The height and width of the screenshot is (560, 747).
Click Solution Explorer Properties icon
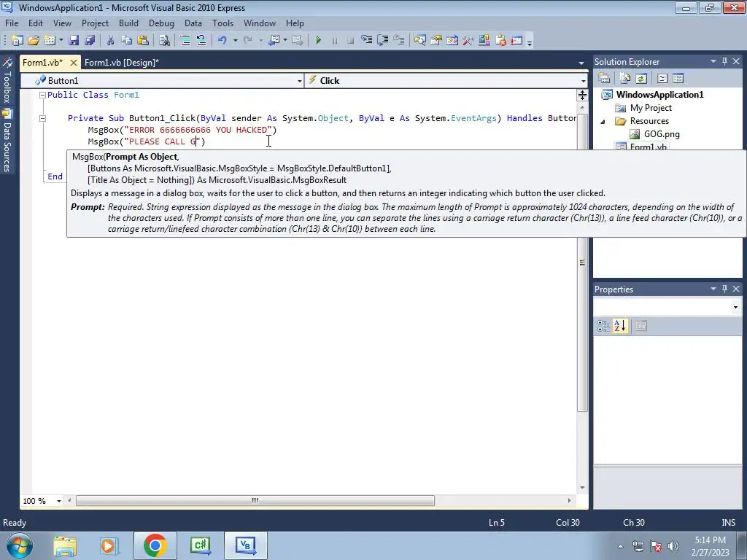(604, 79)
